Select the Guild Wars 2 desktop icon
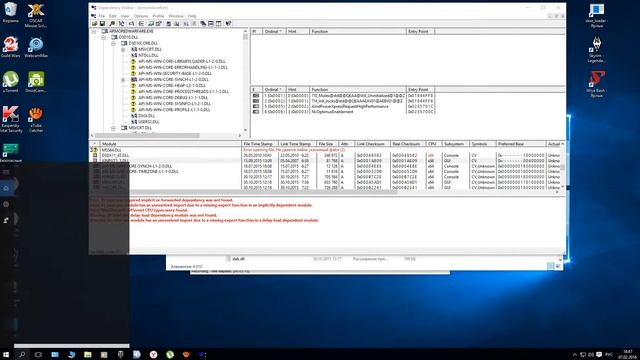 [x=10, y=47]
